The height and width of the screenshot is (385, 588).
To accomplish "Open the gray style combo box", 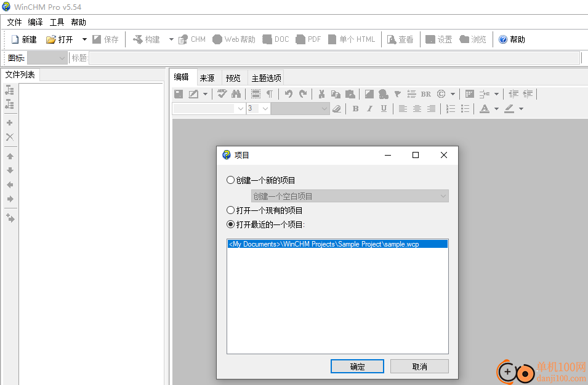I will pos(300,109).
